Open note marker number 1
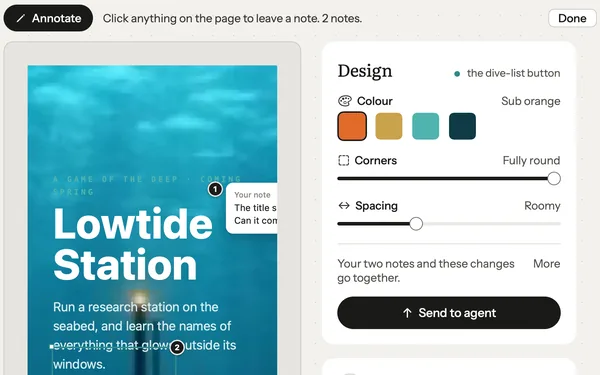The height and width of the screenshot is (375, 600). pos(215,189)
